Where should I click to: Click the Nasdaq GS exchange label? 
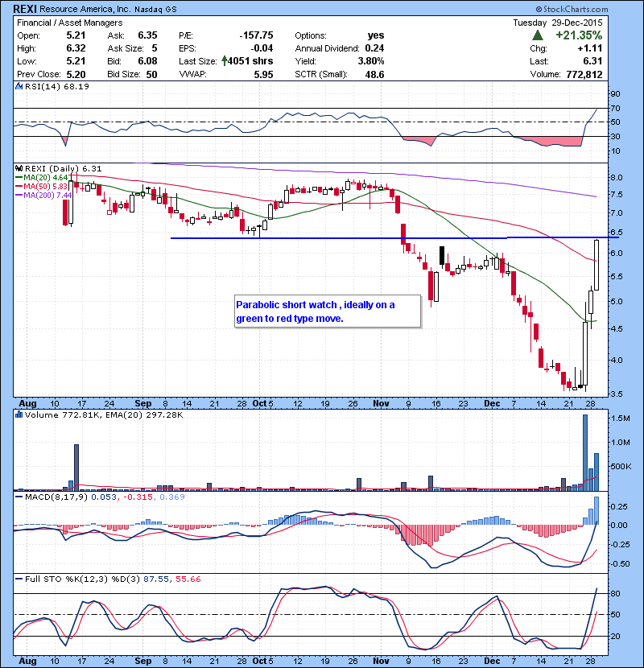(155, 10)
